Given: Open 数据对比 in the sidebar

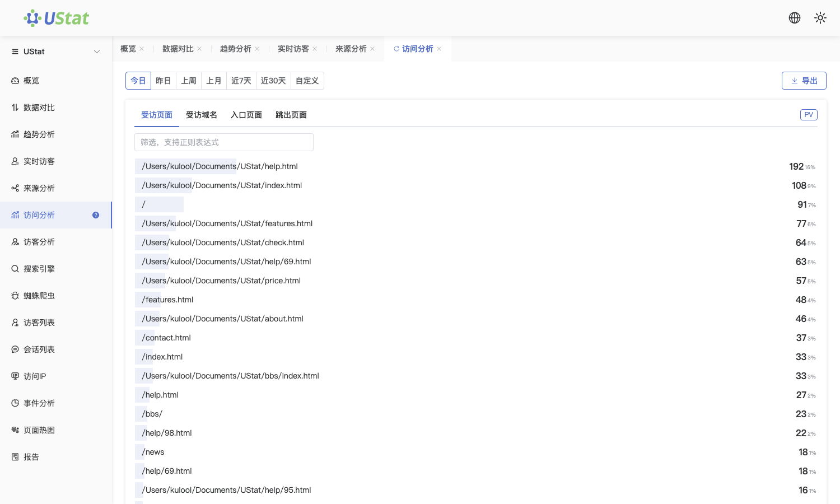Looking at the screenshot, I should (56, 108).
